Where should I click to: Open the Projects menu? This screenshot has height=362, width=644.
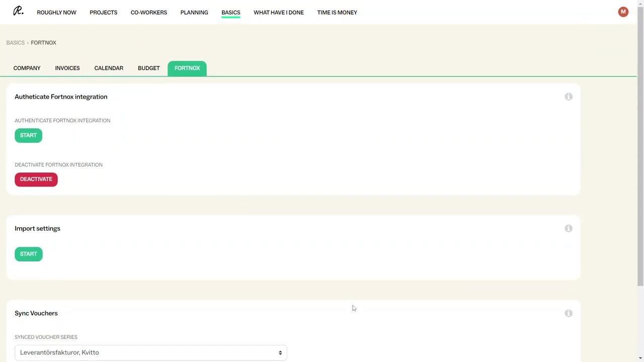coord(103,13)
